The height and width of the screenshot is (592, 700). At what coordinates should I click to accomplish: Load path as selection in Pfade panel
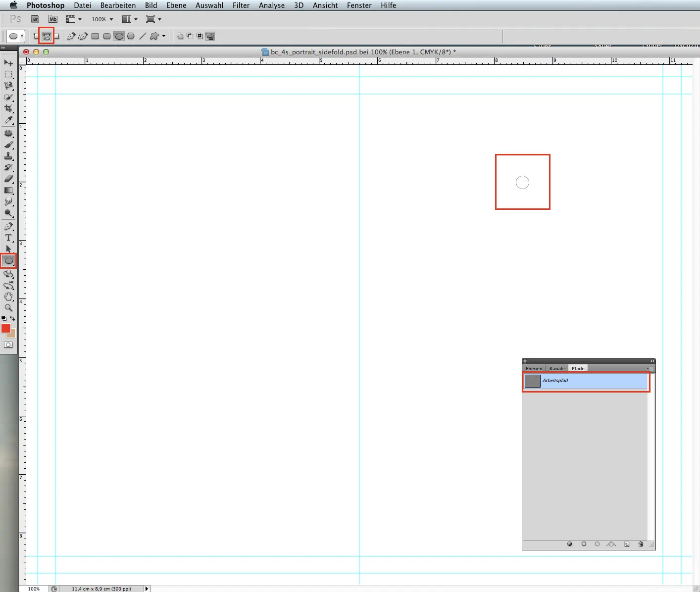coord(598,544)
